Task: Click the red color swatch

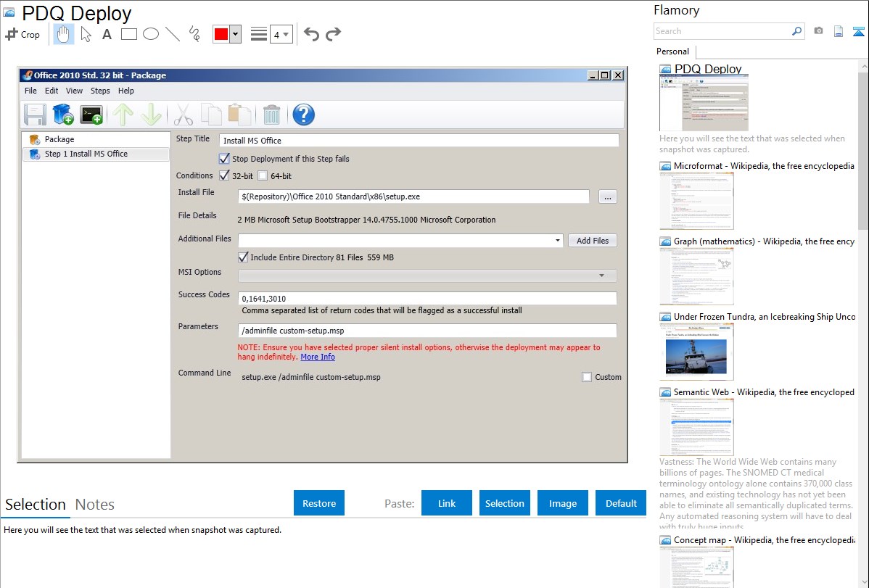Action: (221, 34)
